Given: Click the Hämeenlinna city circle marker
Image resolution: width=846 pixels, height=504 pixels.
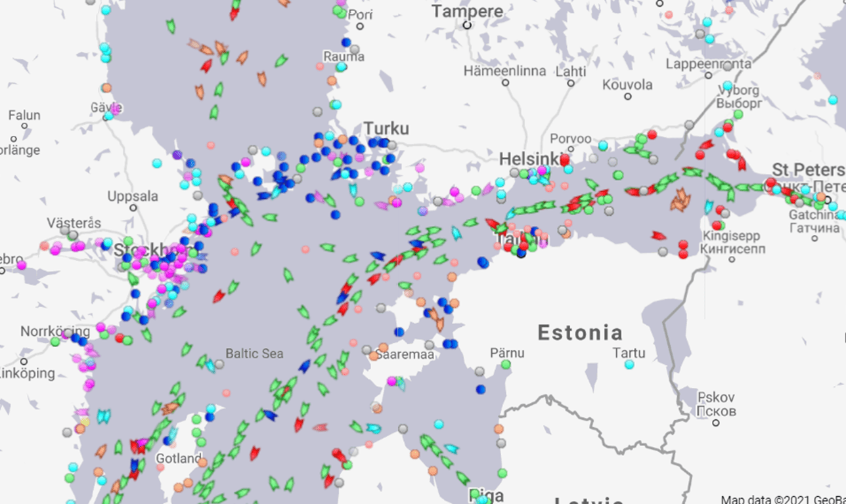Looking at the screenshot, I should point(505,83).
